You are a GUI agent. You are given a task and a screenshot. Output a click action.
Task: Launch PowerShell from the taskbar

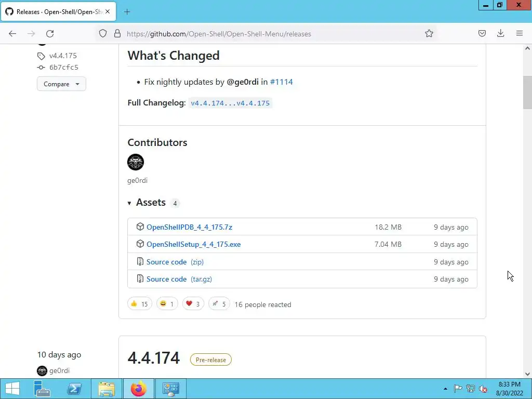(74, 389)
